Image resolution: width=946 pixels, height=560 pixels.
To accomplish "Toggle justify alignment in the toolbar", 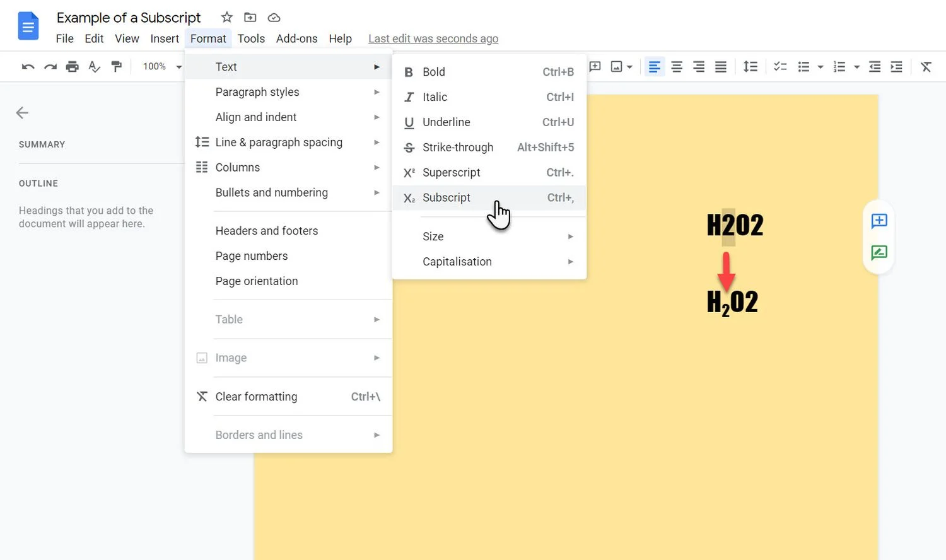I will 721,66.
